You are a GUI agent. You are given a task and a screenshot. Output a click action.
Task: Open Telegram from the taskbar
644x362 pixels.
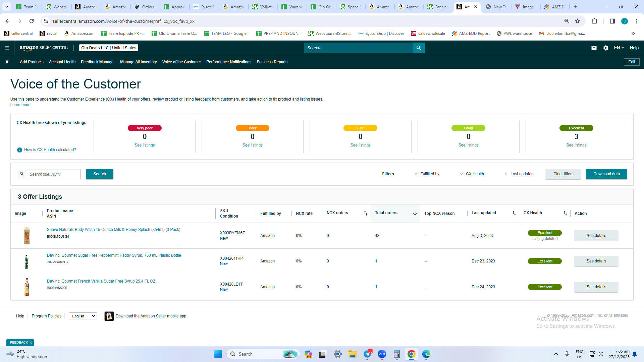pyautogui.click(x=368, y=354)
